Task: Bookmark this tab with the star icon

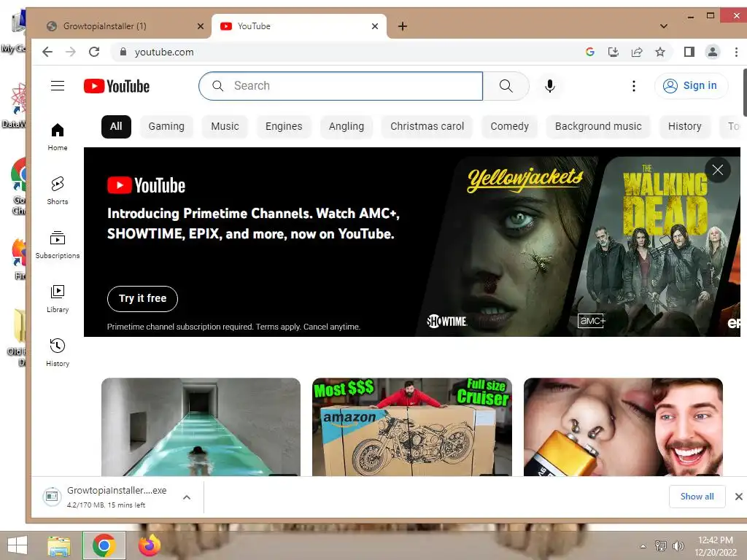Action: coord(659,52)
